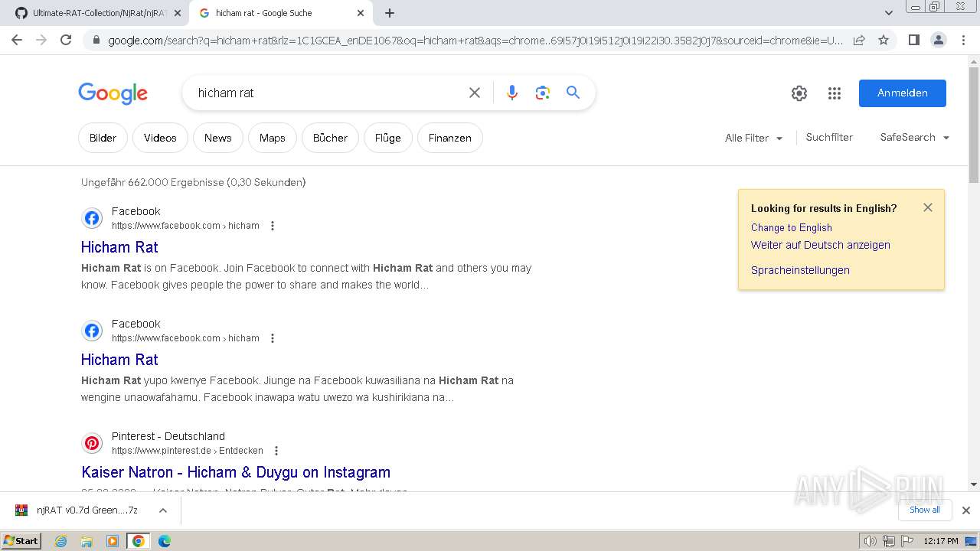Viewport: 980px width, 551px height.
Task: Click 'Show all' downloads button
Action: pyautogui.click(x=925, y=510)
